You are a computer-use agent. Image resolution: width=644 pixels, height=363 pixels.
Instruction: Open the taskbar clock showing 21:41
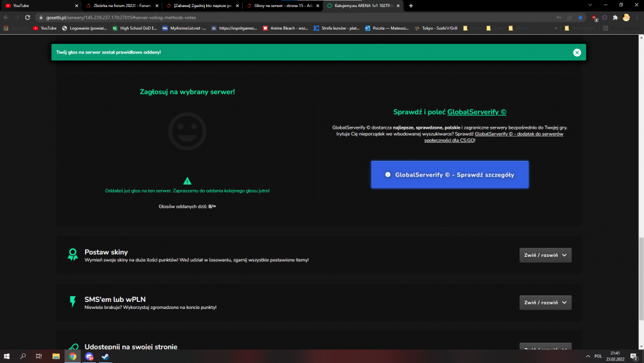pyautogui.click(x=615, y=356)
